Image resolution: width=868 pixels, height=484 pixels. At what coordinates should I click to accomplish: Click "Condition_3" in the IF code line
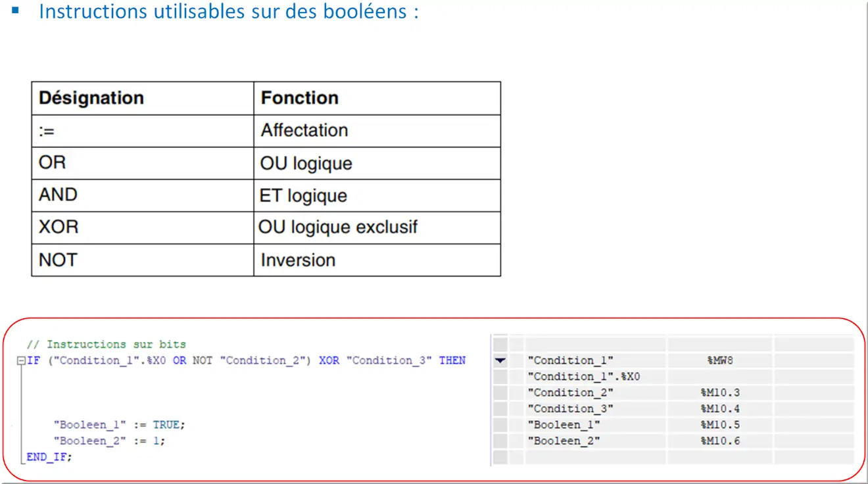click(x=389, y=360)
